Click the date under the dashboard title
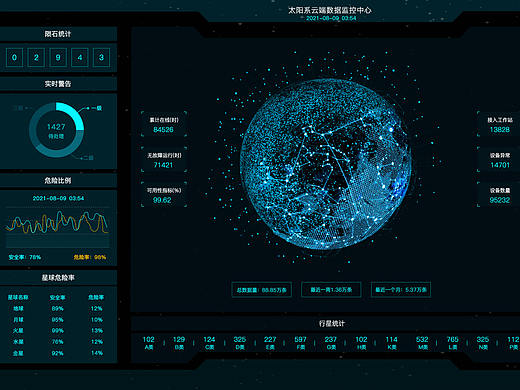 click(x=331, y=18)
